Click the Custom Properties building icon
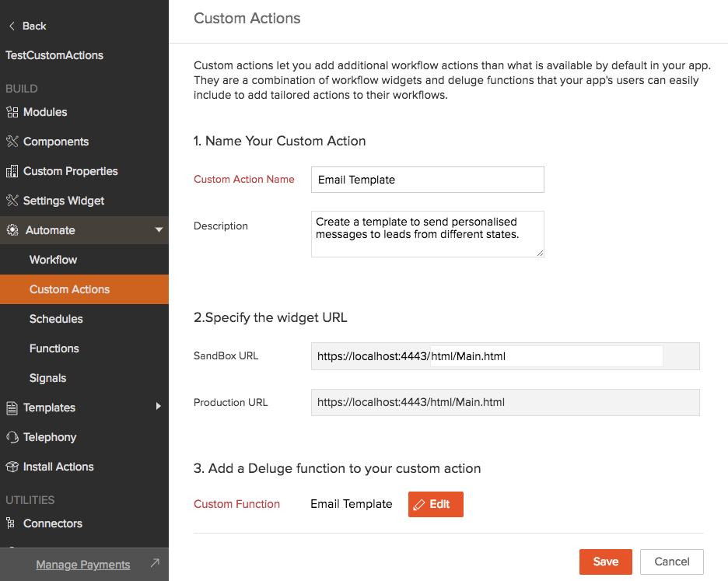728x581 pixels. coord(12,171)
